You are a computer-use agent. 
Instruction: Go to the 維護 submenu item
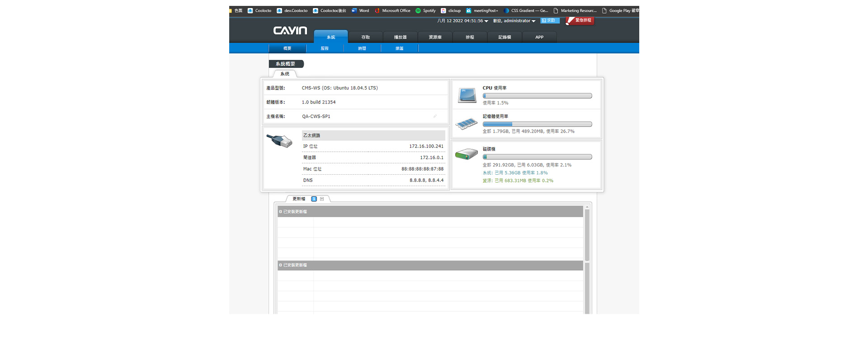pos(399,48)
